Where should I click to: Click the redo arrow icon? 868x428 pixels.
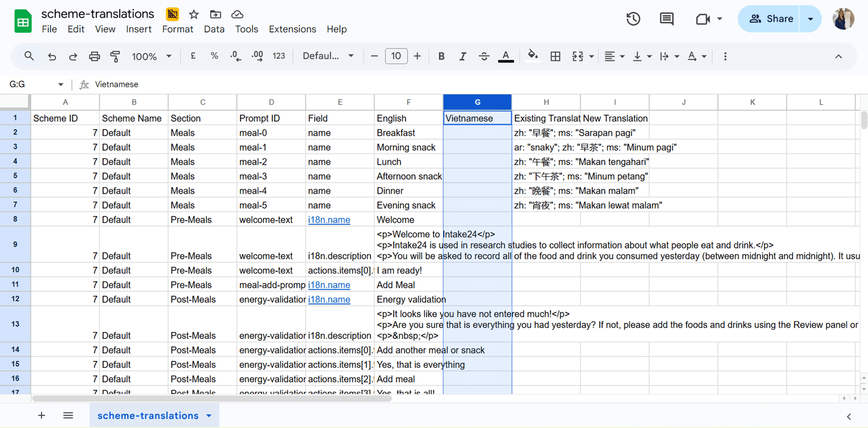click(x=73, y=56)
